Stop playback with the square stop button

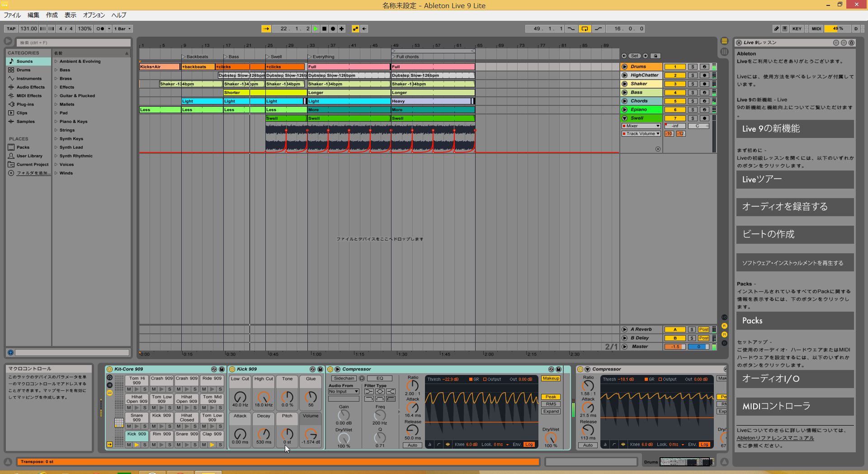click(324, 28)
